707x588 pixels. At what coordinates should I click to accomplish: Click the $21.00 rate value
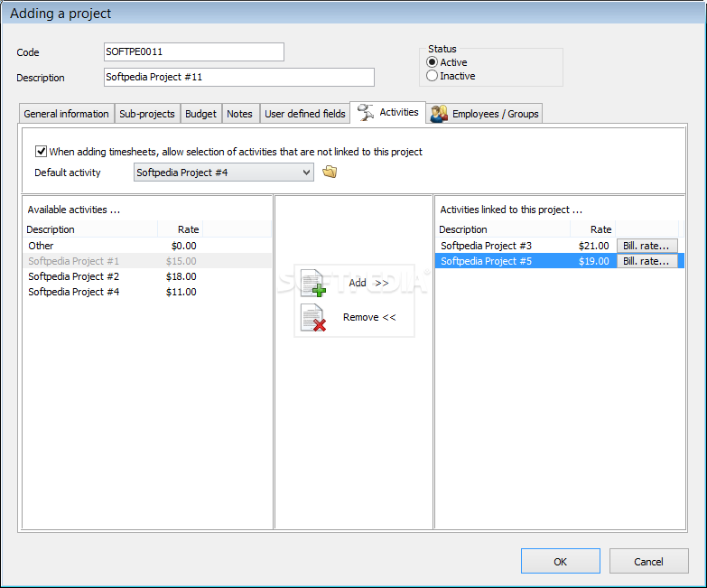click(594, 246)
